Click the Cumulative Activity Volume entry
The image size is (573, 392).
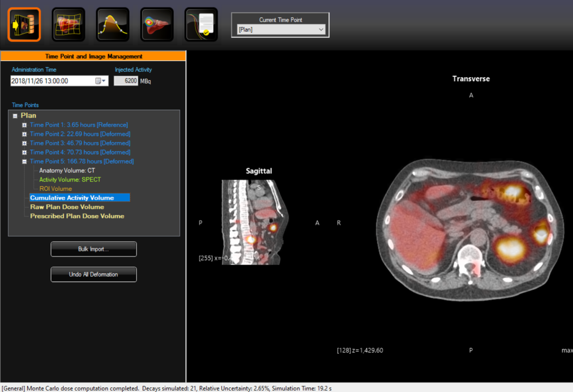pyautogui.click(x=72, y=197)
